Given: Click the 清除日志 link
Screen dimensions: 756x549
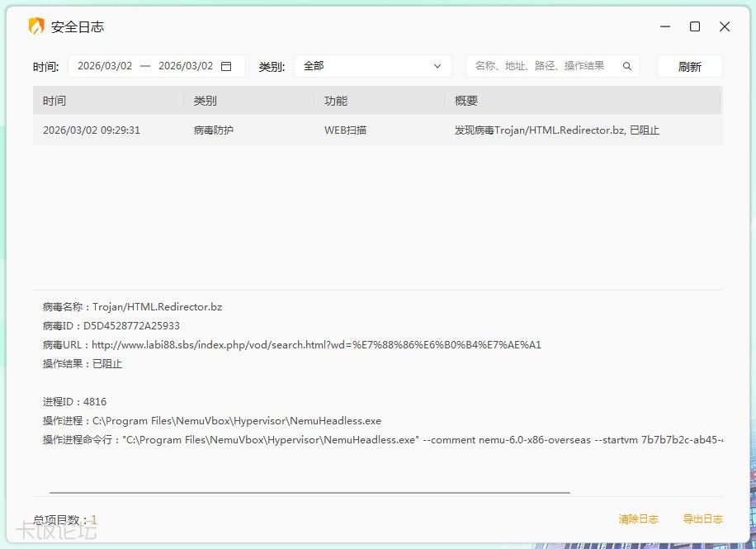Looking at the screenshot, I should (638, 519).
